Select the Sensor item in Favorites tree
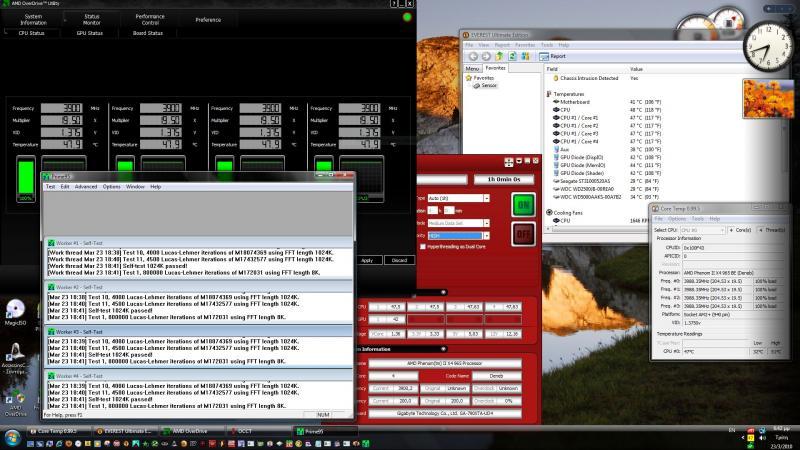This screenshot has width=800, height=450. (488, 86)
